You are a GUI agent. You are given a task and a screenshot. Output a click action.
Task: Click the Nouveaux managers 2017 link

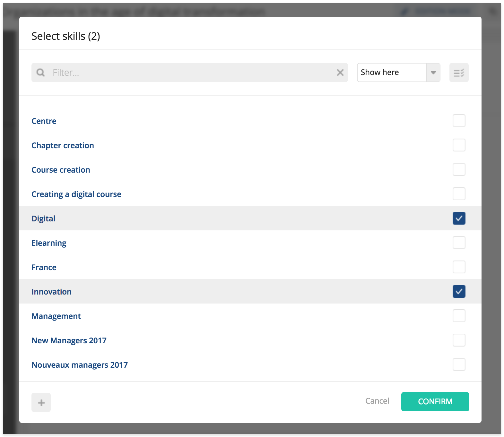pyautogui.click(x=80, y=365)
